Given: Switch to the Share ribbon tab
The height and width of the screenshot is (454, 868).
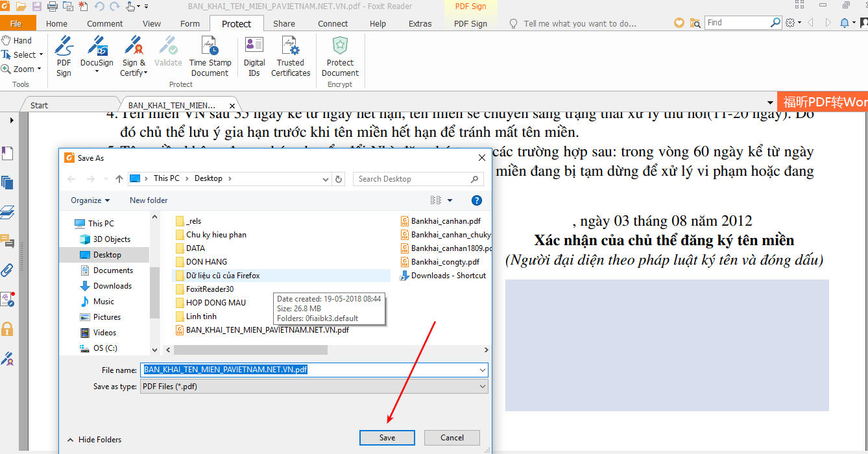Looking at the screenshot, I should coord(284,23).
